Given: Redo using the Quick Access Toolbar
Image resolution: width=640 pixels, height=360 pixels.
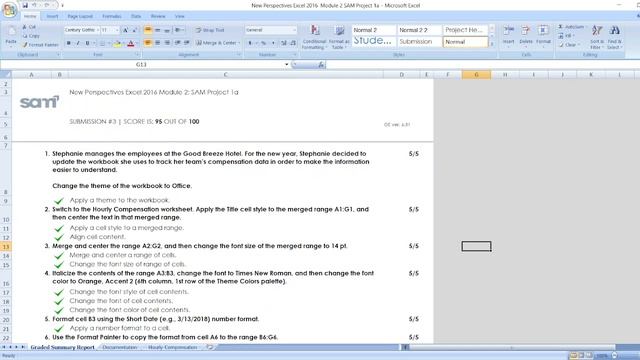Looking at the screenshot, I should (47, 5).
